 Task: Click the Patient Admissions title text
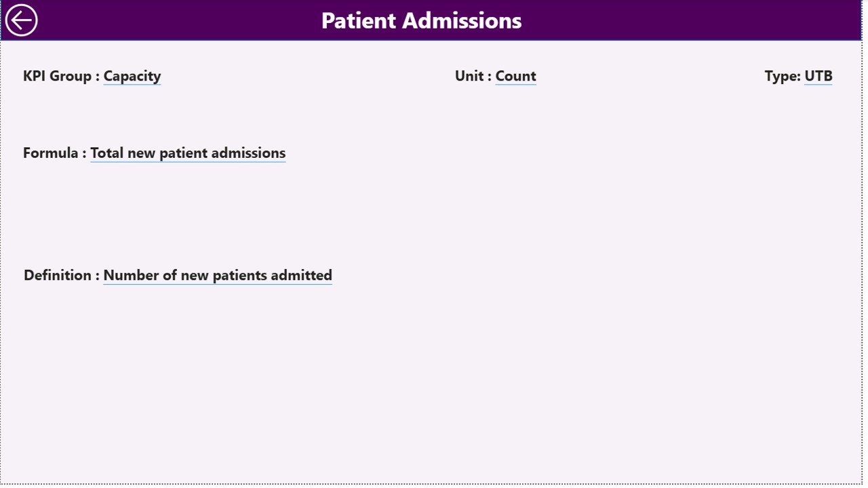click(420, 20)
